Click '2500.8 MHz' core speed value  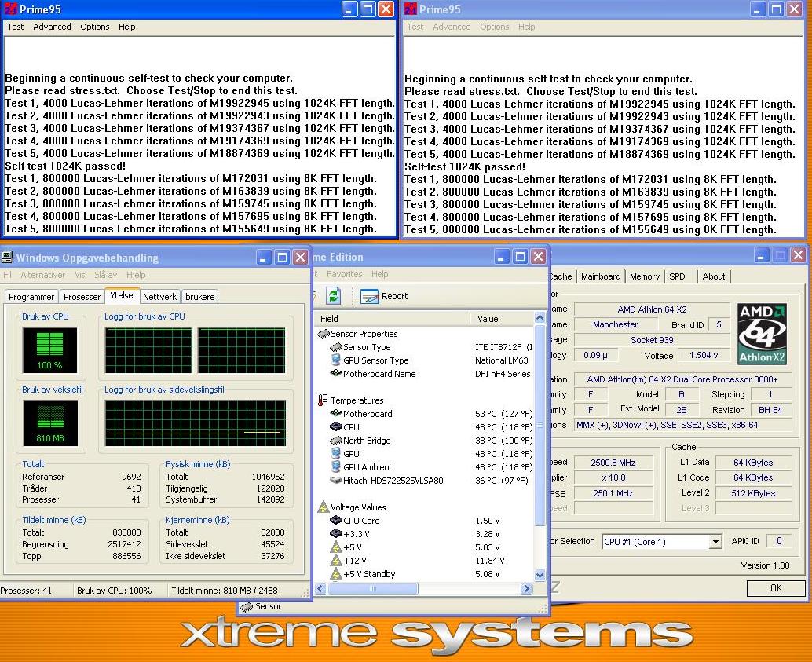[613, 463]
